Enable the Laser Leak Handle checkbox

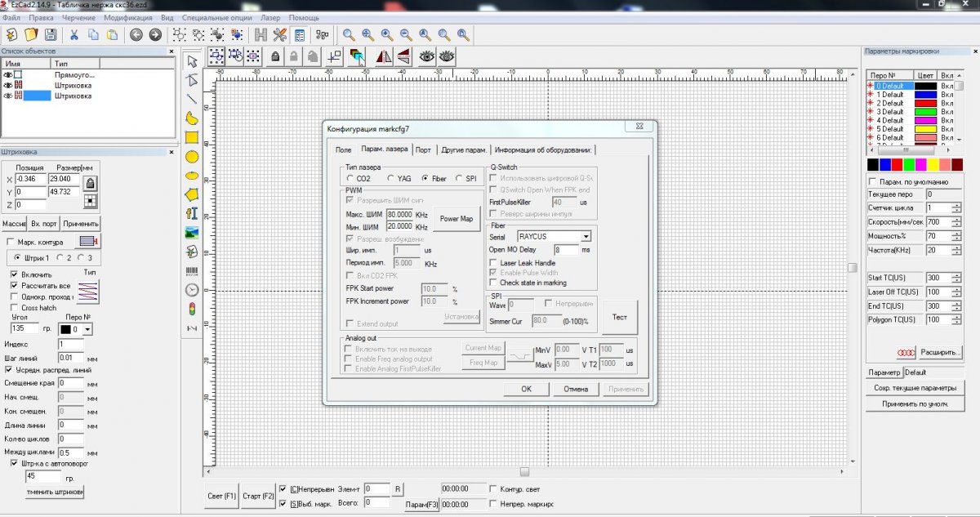click(x=493, y=263)
